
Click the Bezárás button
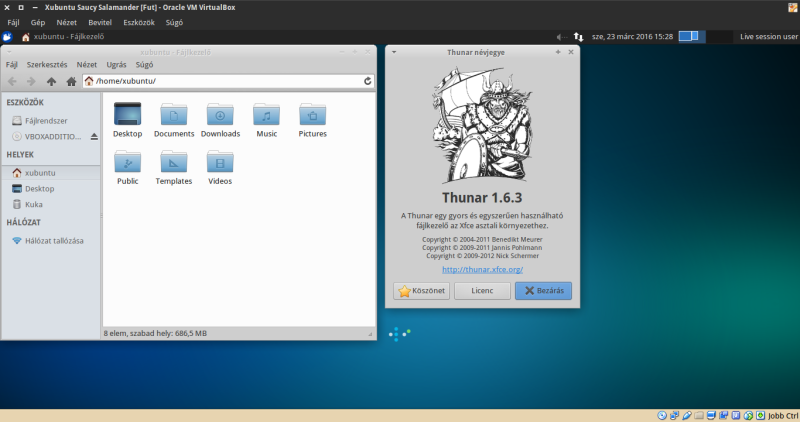pyautogui.click(x=543, y=290)
